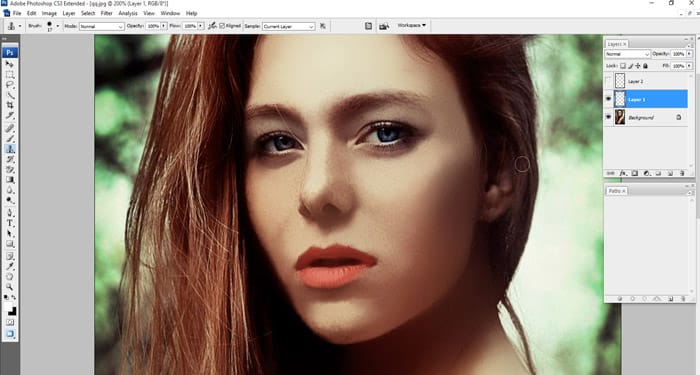
Task: Delete layer with the trash icon
Action: click(682, 173)
